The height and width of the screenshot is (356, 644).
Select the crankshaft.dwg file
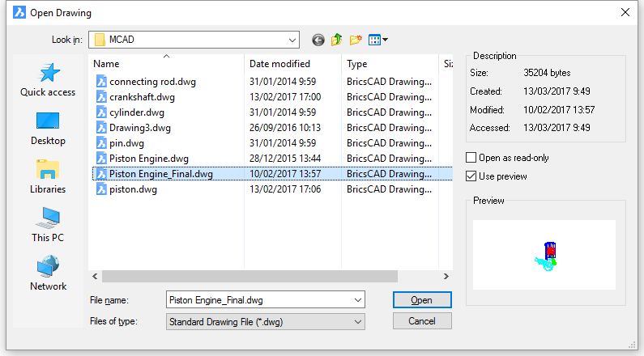[142, 97]
